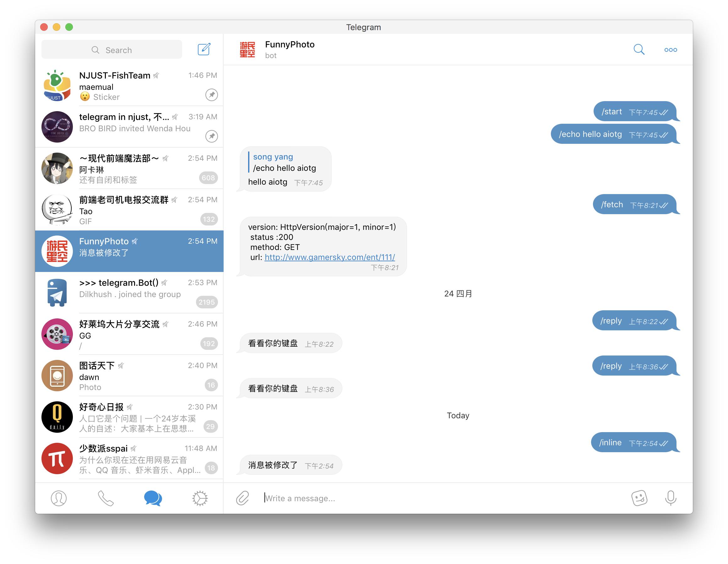Select the attachment paperclip icon
The width and height of the screenshot is (728, 564).
243,497
